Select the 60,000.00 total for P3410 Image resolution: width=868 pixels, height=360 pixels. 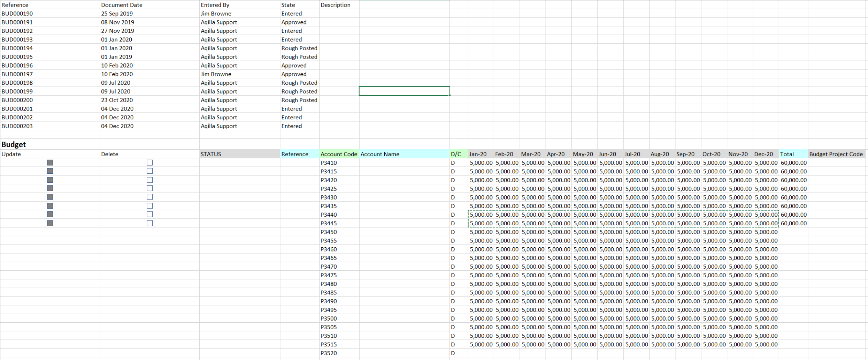[x=793, y=163]
